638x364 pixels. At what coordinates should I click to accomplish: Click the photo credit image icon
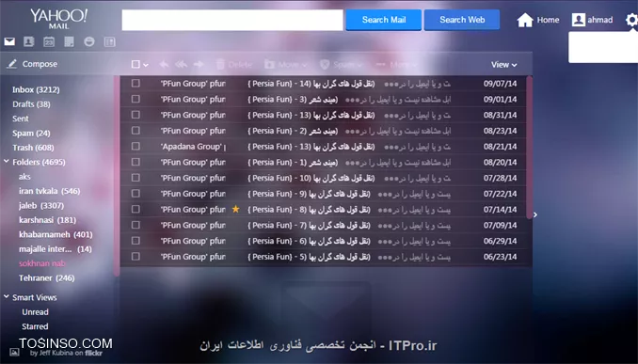coord(14,352)
